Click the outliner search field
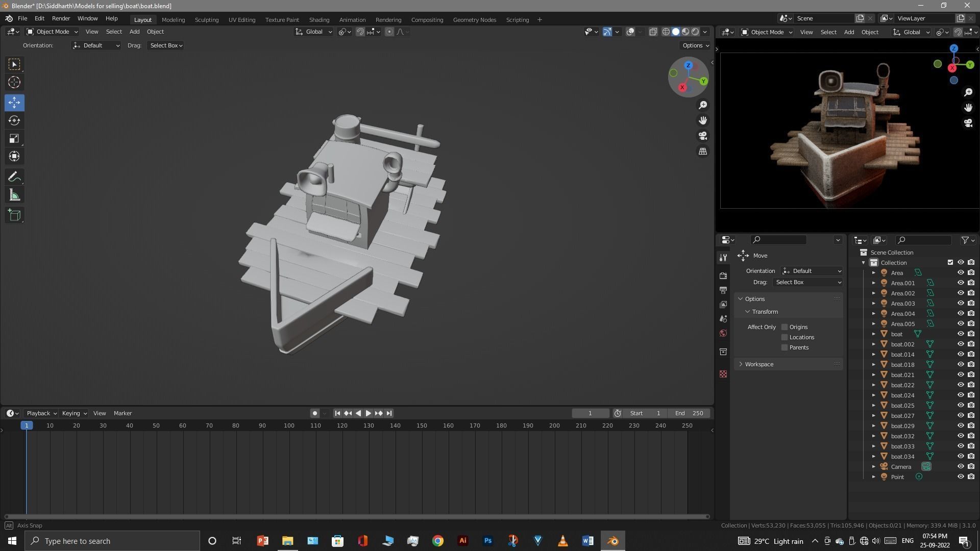The width and height of the screenshot is (980, 551). tap(924, 240)
